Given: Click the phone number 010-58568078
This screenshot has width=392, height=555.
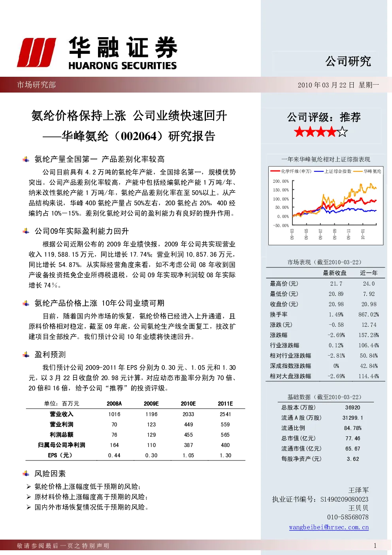Looking at the screenshot, I should [x=348, y=517].
